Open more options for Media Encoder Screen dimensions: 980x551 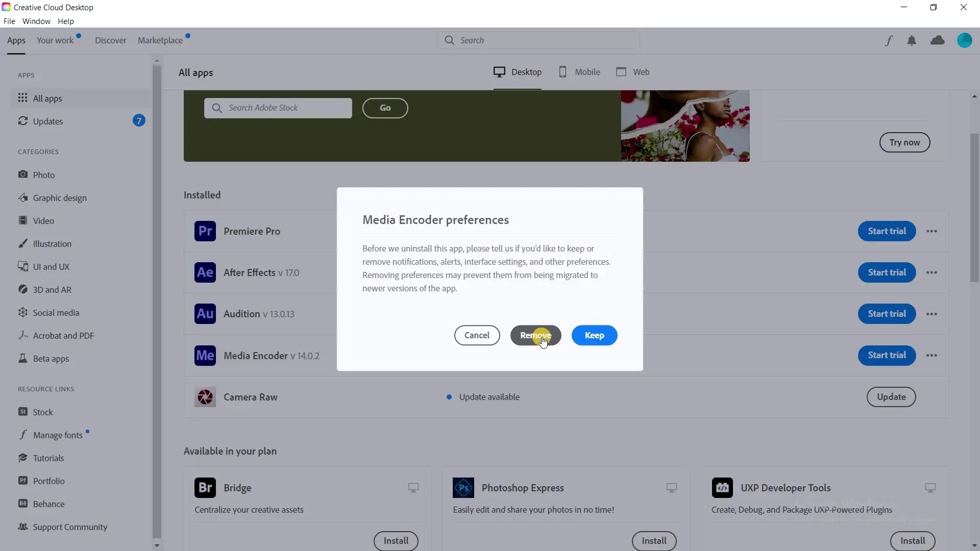(x=932, y=356)
